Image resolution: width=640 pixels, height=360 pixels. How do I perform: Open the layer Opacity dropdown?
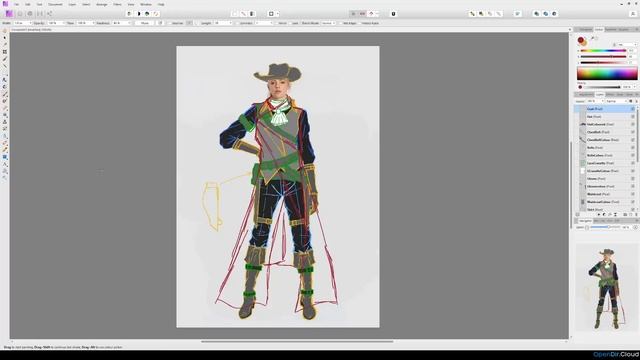[x=603, y=101]
